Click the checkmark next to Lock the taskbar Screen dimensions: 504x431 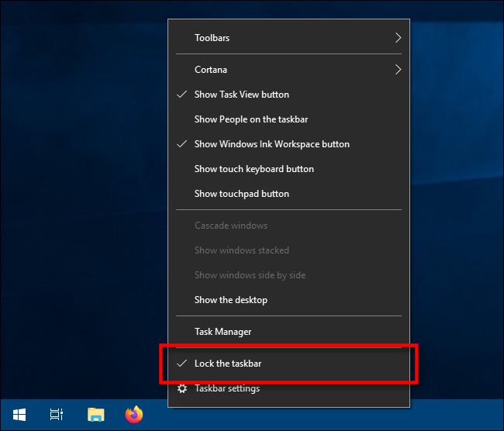(x=182, y=364)
